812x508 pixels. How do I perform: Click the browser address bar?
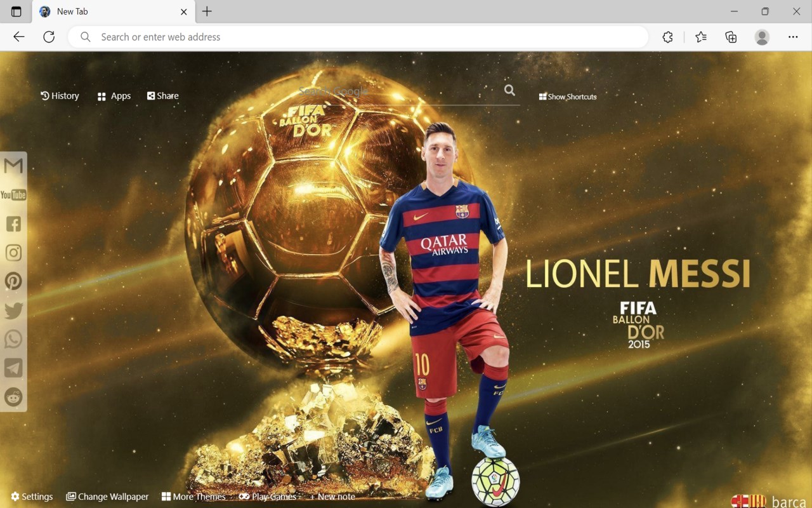(x=358, y=37)
